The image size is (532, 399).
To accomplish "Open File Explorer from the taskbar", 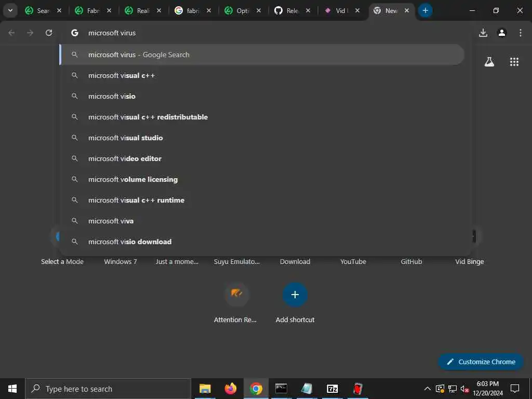I will click(x=205, y=389).
